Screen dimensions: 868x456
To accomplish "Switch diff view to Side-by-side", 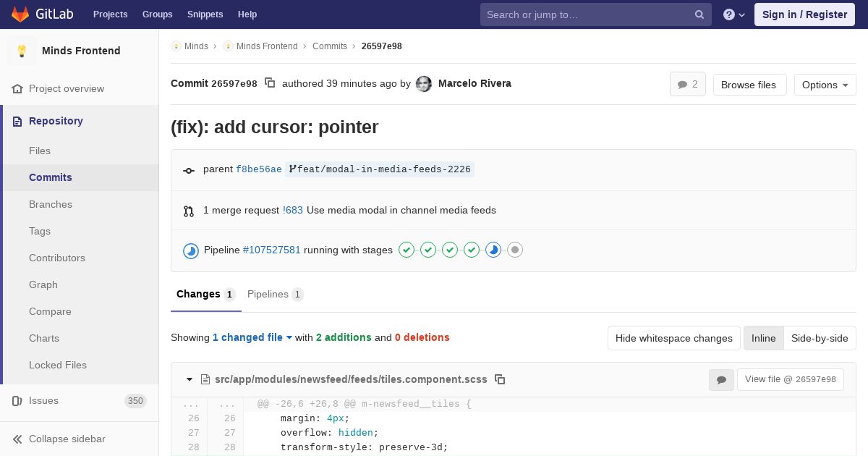I will tap(820, 338).
